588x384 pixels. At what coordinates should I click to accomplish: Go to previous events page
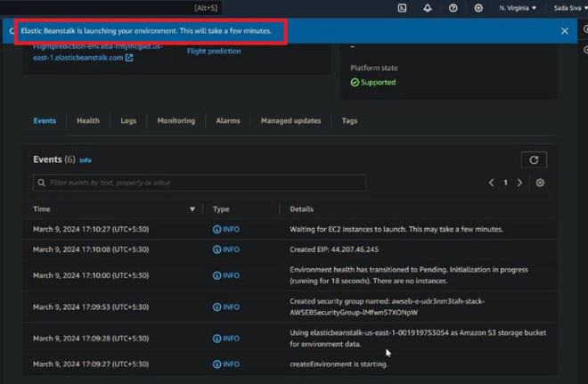pyautogui.click(x=491, y=183)
